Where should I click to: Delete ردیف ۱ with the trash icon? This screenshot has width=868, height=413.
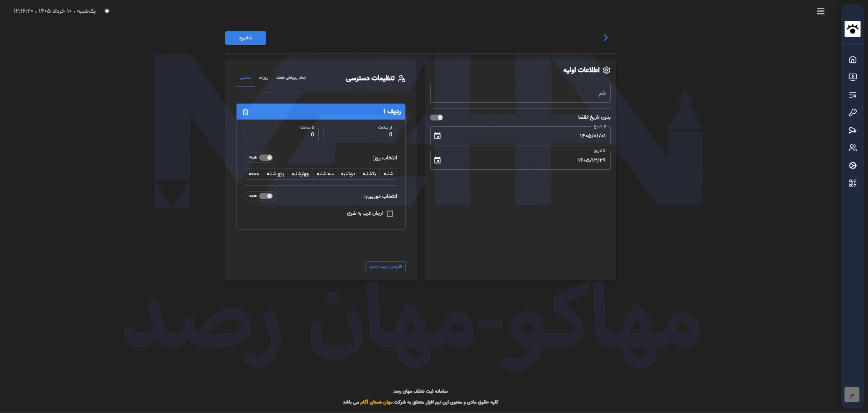pos(246,112)
